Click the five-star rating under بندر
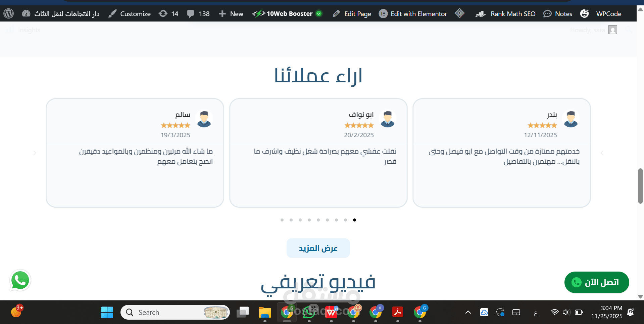The width and height of the screenshot is (644, 324). [542, 125]
